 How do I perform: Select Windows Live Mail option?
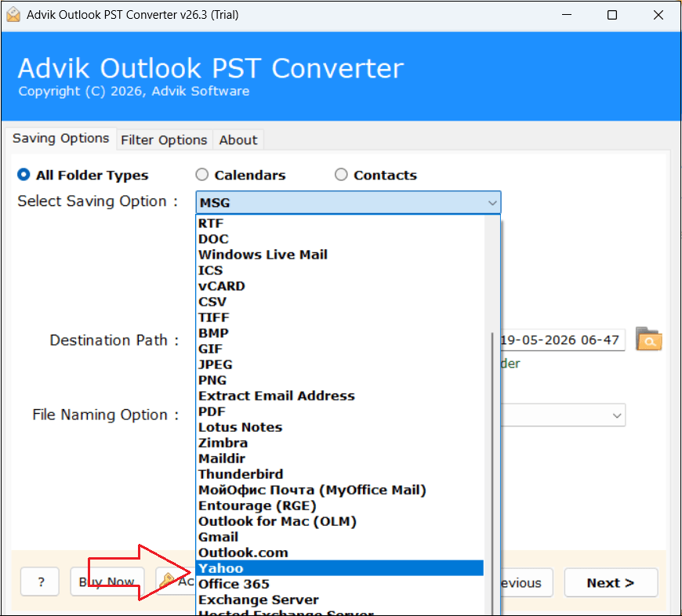point(340,255)
